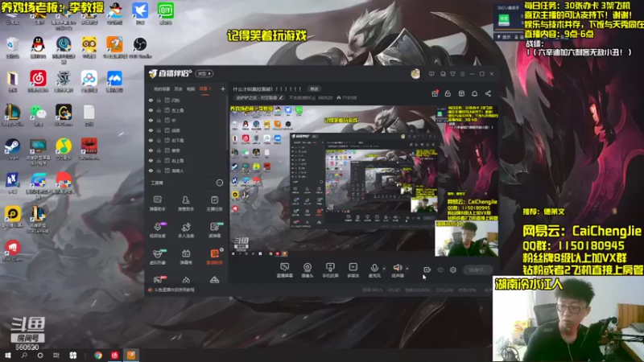Open Windows Start menu
The height and width of the screenshot is (362, 644).
[x=7, y=355]
